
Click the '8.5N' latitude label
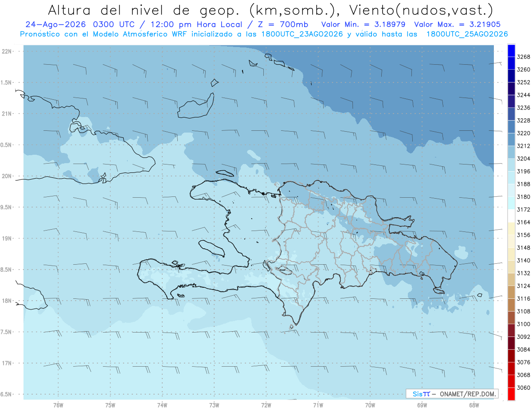[x=6, y=270]
